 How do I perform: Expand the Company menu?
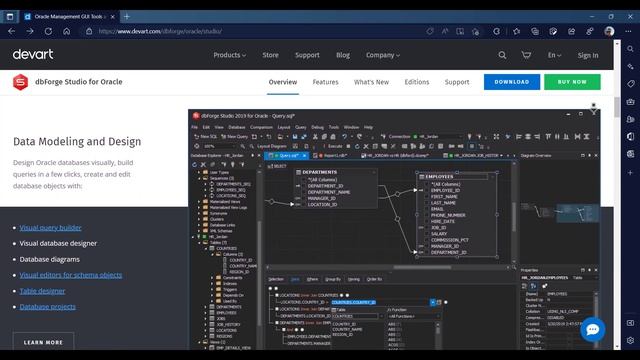click(383, 55)
